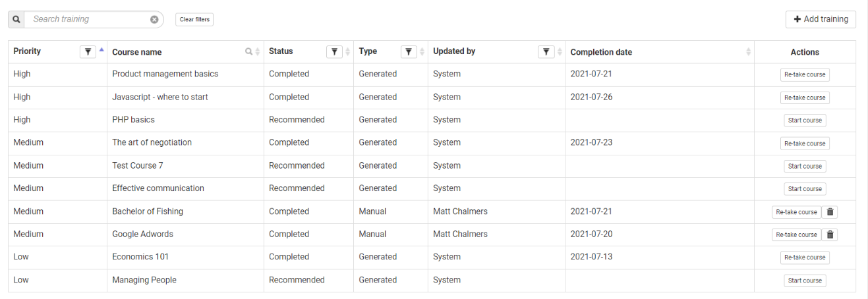Open the Priority column filter icon

pos(88,52)
